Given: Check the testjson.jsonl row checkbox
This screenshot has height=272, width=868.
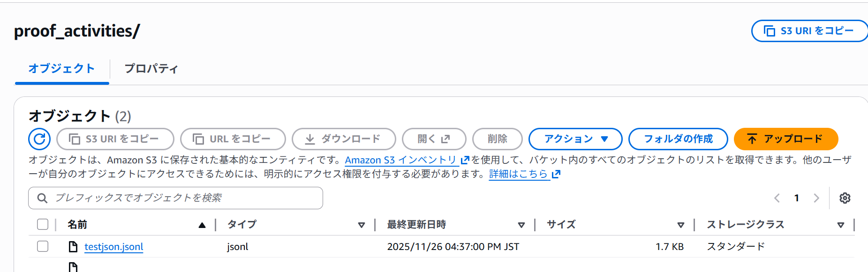Looking at the screenshot, I should (x=43, y=246).
